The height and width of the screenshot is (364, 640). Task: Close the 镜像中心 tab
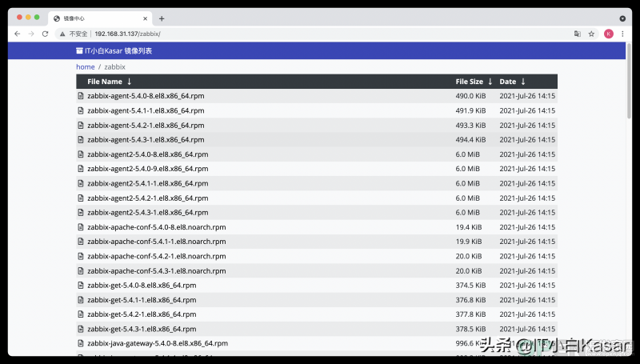[x=145, y=18]
